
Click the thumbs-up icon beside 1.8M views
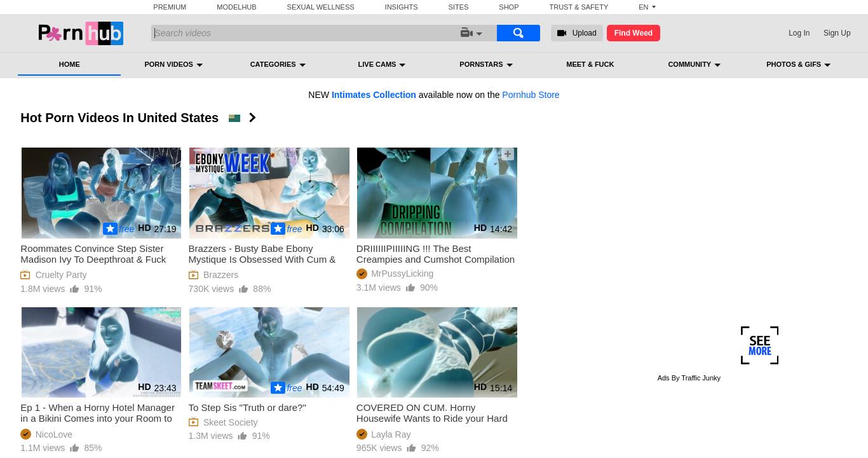[74, 289]
